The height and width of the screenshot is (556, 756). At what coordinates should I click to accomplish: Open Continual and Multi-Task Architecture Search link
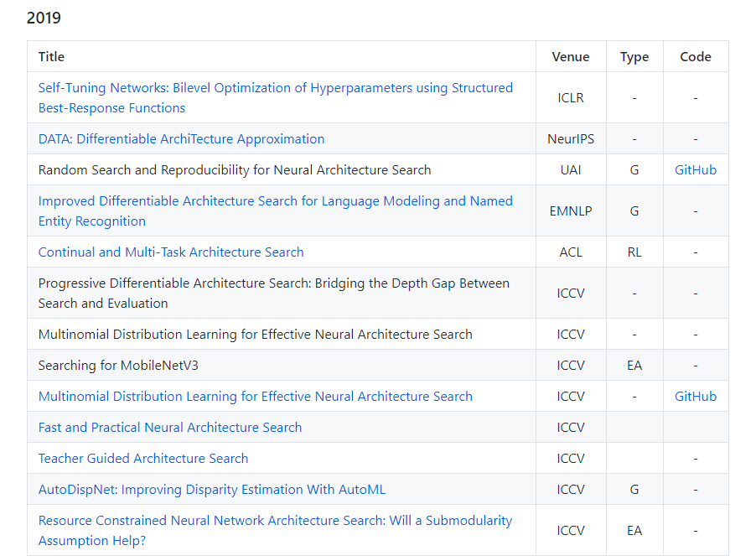click(x=171, y=252)
